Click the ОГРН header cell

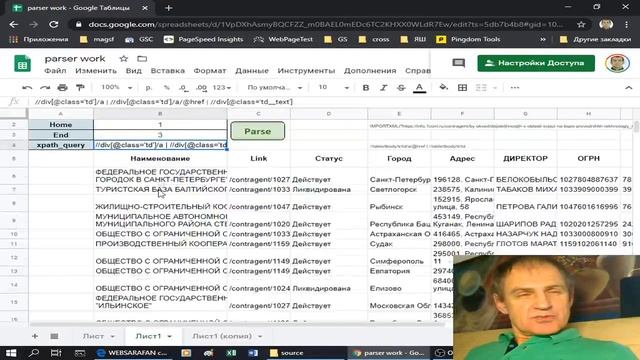coord(589,158)
